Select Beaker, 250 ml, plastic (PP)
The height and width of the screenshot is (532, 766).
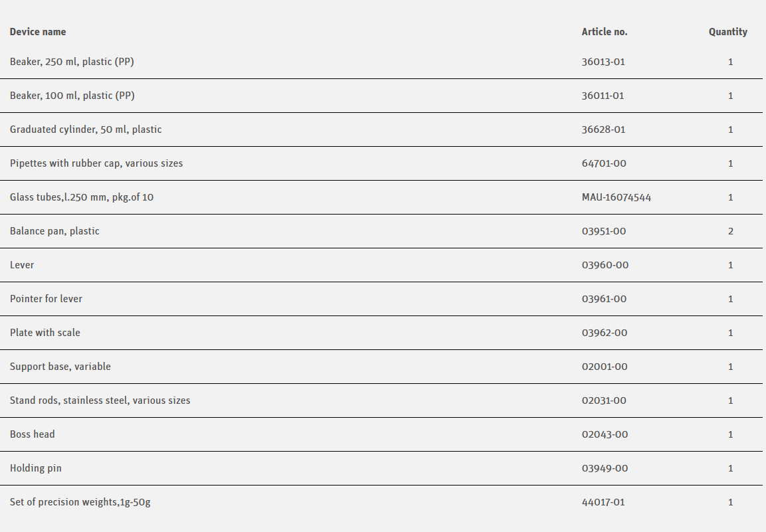[x=72, y=62]
